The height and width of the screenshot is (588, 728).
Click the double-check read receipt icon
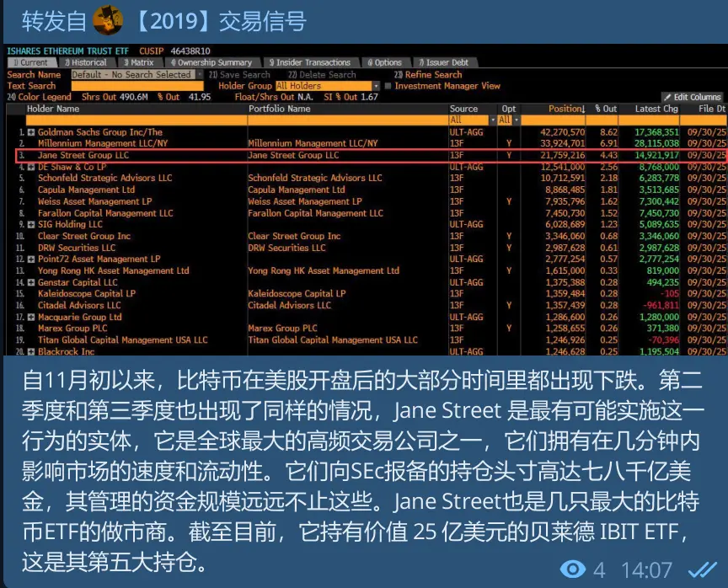pos(702,569)
